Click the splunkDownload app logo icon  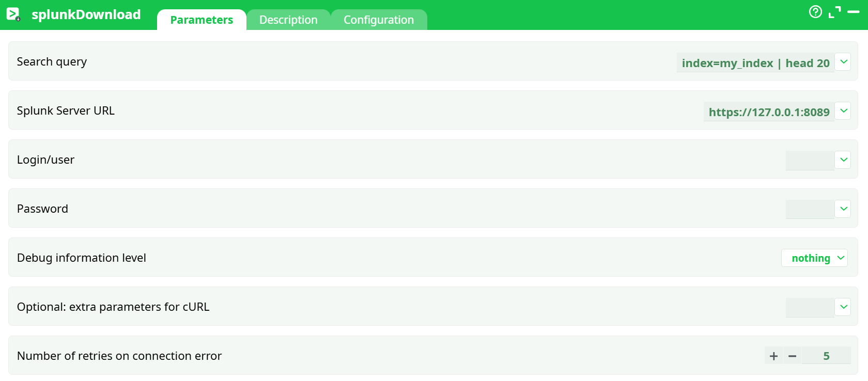(13, 14)
